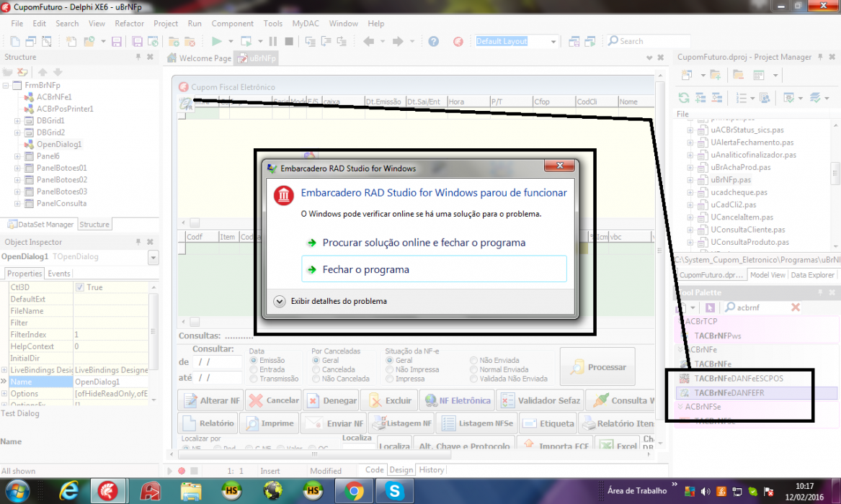841x504 pixels.
Task: Click the Forward navigation arrow in toolbar
Action: pos(398,41)
